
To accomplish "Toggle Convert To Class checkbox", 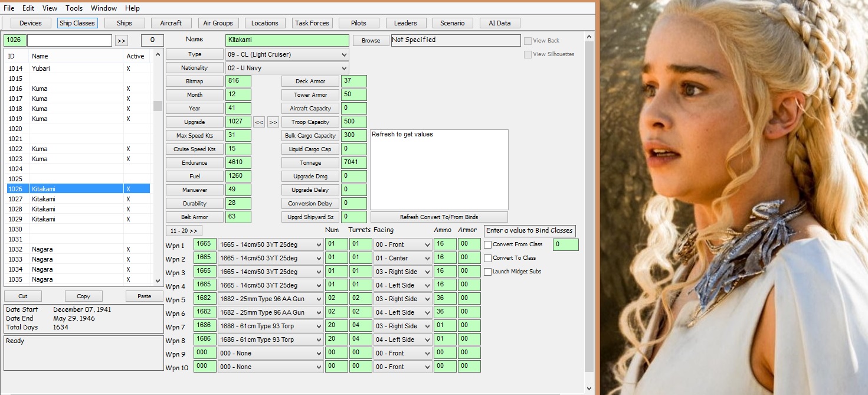I will click(x=488, y=258).
